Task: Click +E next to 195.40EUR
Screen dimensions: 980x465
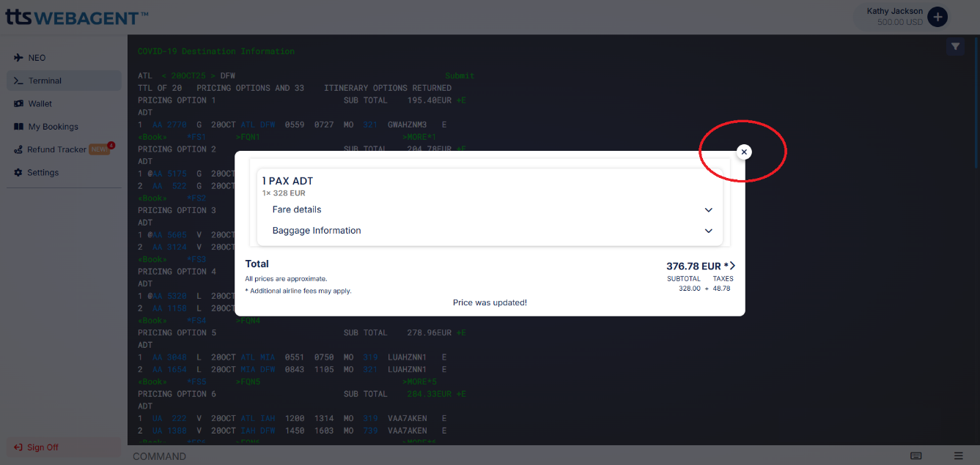Action: 460,100
